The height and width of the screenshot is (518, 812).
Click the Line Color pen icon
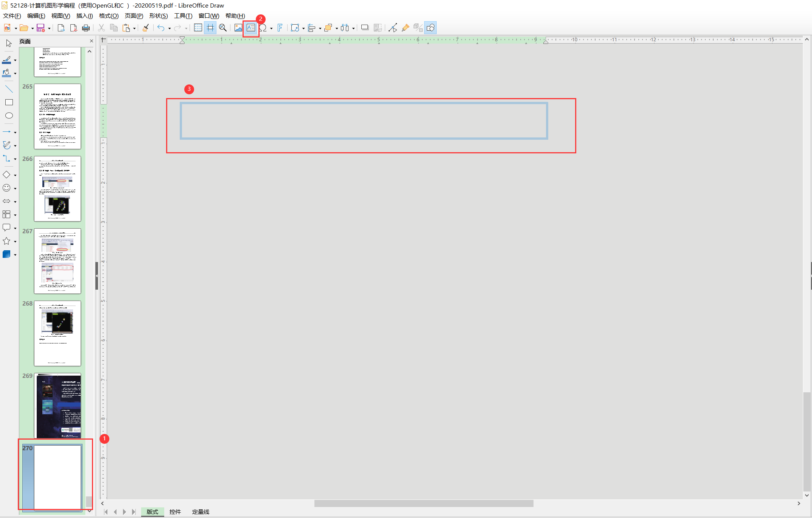click(7, 60)
